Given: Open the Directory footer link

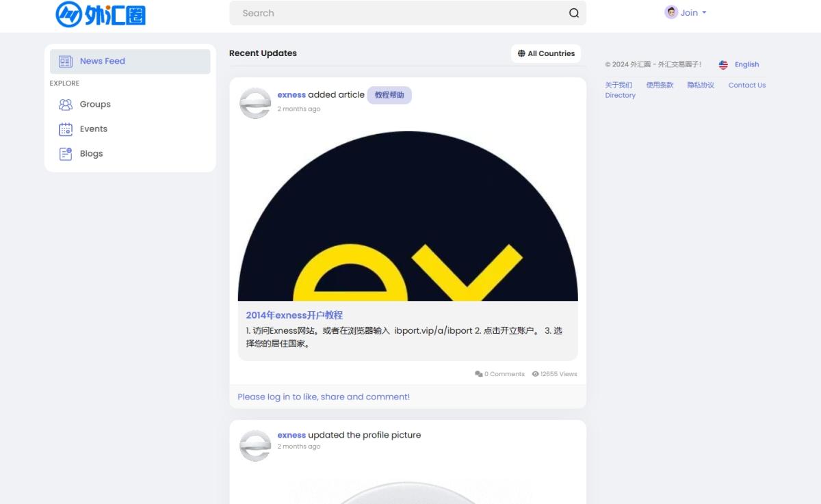Looking at the screenshot, I should click(620, 96).
